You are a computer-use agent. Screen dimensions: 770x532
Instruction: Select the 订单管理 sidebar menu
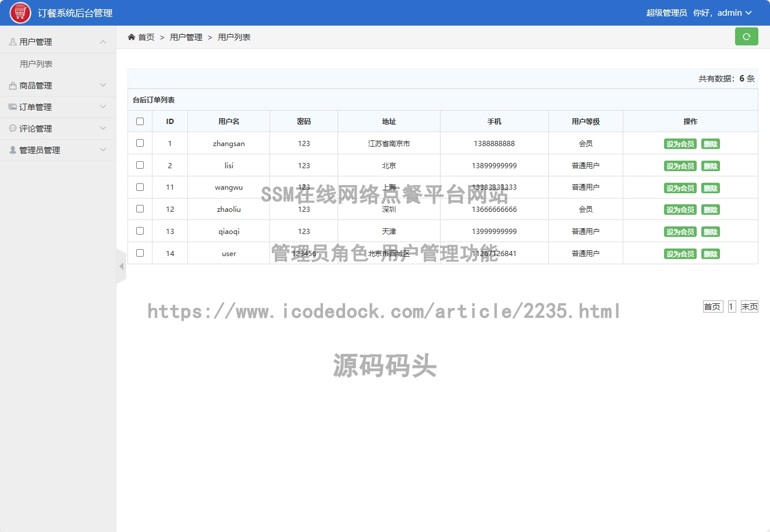point(58,107)
